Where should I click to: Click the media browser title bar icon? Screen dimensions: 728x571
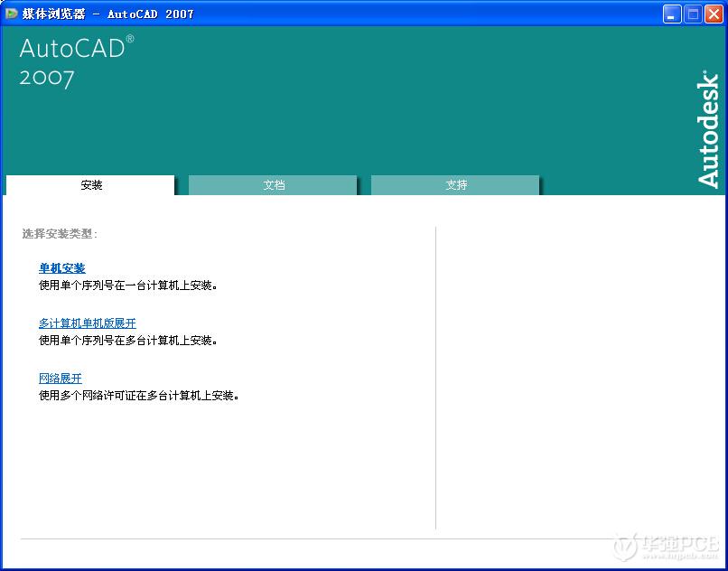(x=11, y=14)
